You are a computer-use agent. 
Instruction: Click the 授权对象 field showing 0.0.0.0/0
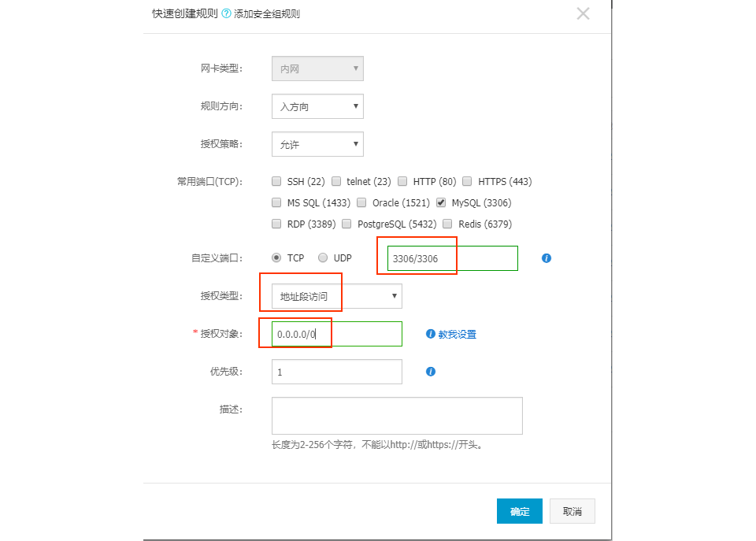click(x=336, y=334)
